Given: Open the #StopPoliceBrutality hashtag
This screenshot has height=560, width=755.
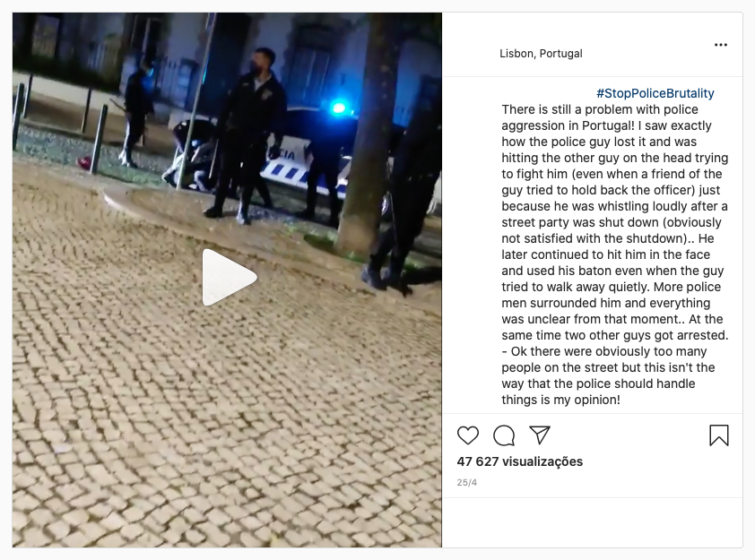Looking at the screenshot, I should tap(655, 93).
